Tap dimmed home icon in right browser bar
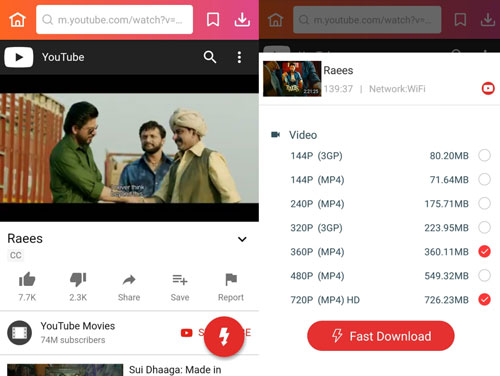The height and width of the screenshot is (376, 500). point(276,20)
